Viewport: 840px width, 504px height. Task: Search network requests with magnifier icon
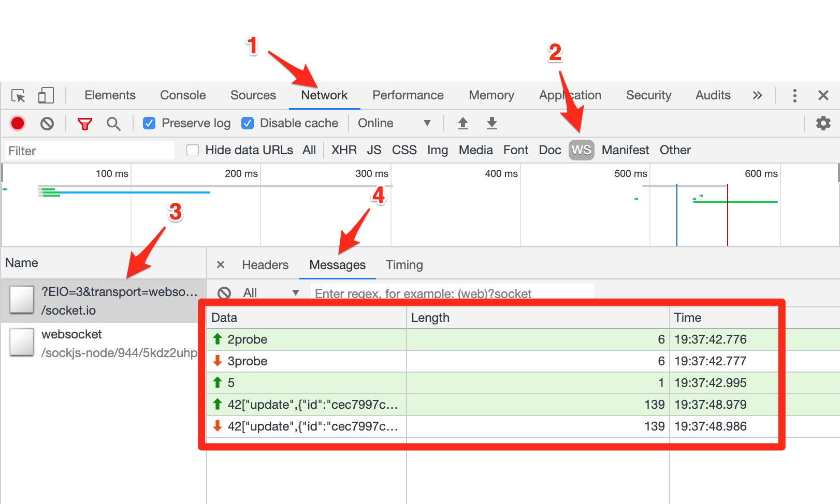[114, 123]
